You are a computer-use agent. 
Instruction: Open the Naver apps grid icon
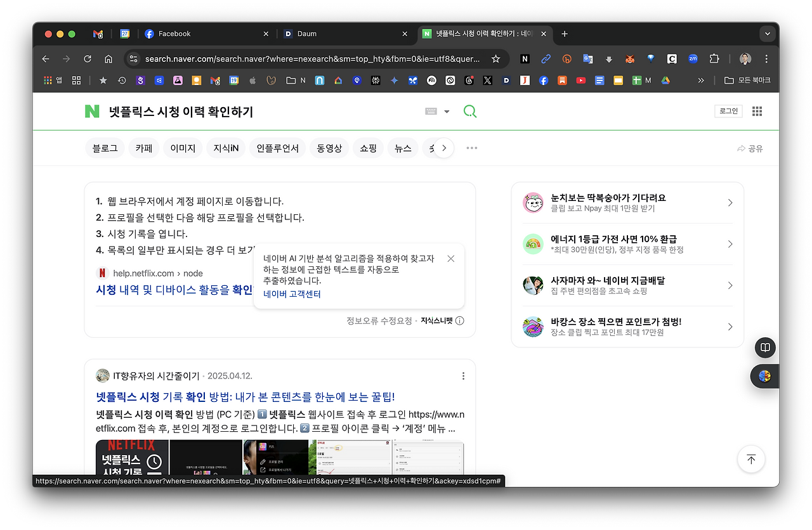(x=757, y=111)
